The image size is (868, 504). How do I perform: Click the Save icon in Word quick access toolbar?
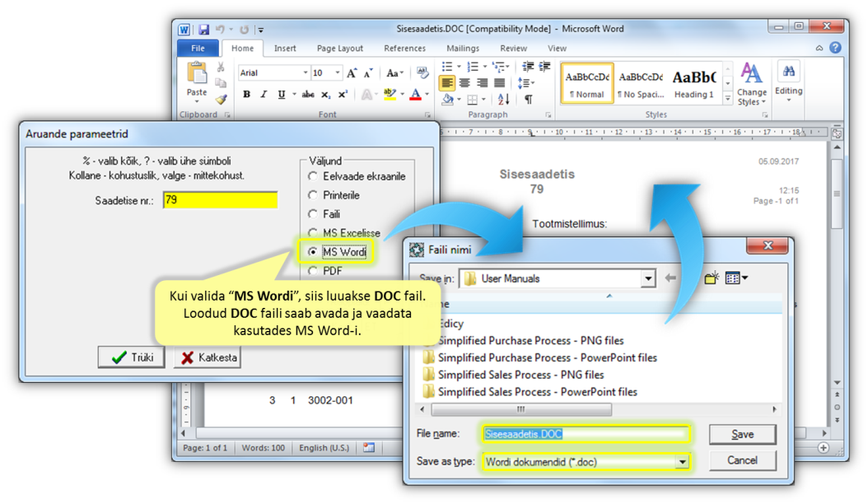tap(203, 30)
